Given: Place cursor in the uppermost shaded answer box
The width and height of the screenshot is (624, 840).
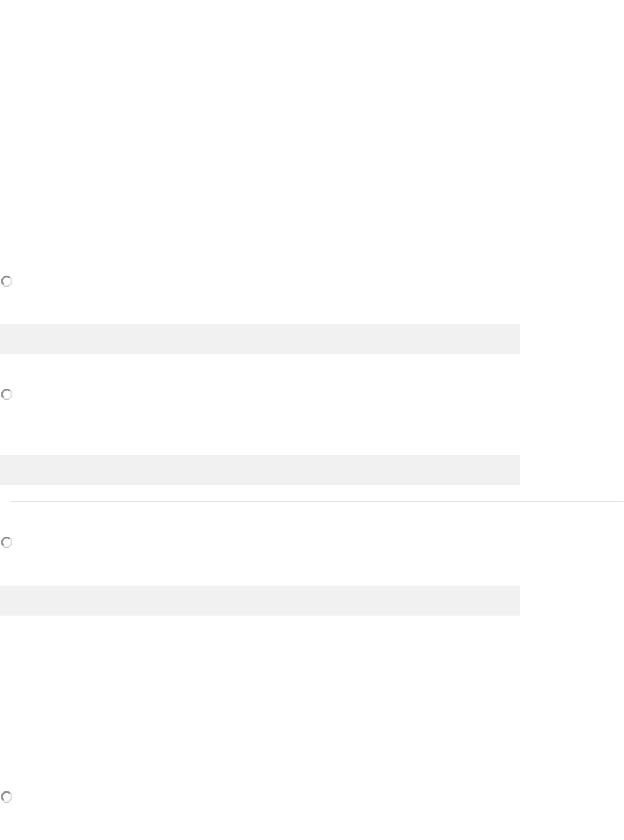Looking at the screenshot, I should [260, 339].
